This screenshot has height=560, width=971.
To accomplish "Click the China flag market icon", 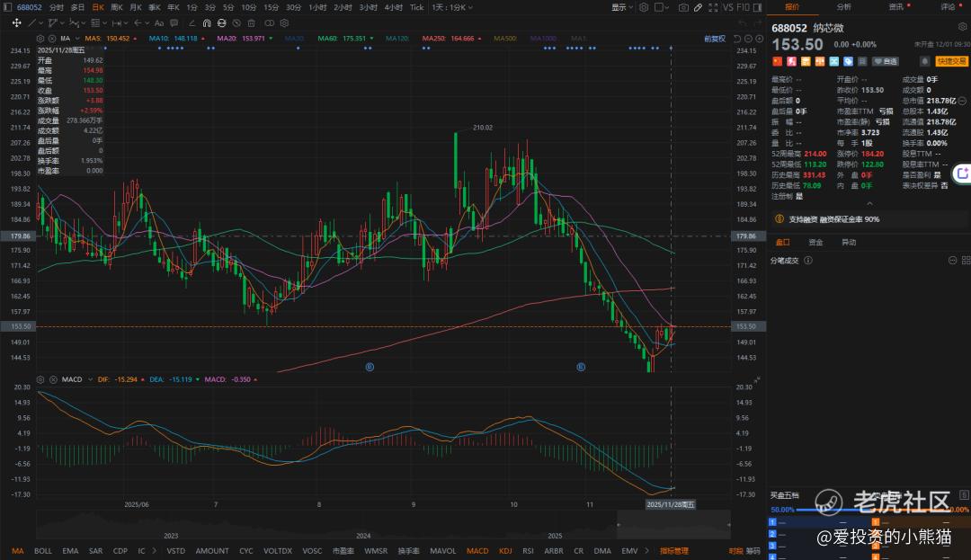I will coord(777,61).
